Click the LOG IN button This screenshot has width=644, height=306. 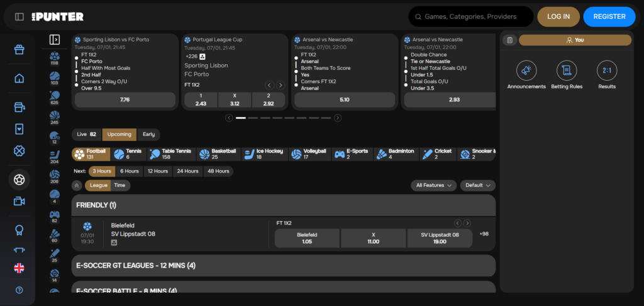point(558,16)
